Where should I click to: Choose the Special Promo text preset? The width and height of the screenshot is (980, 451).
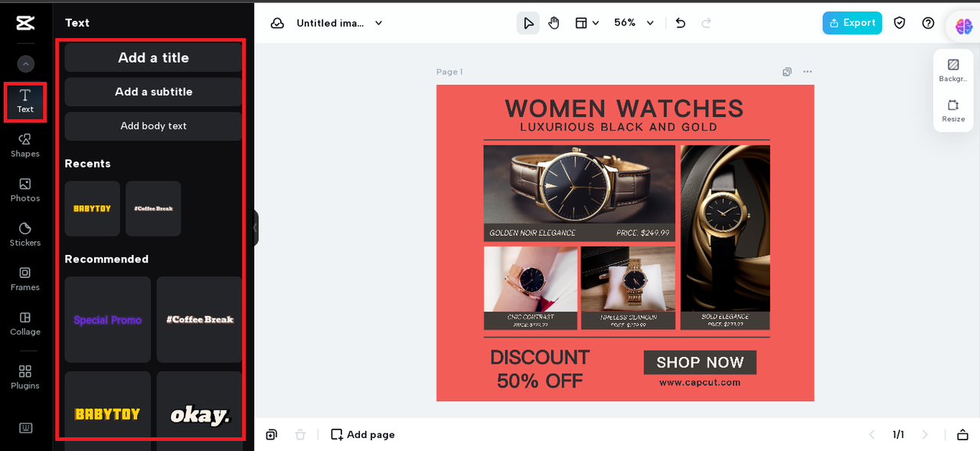click(x=107, y=319)
